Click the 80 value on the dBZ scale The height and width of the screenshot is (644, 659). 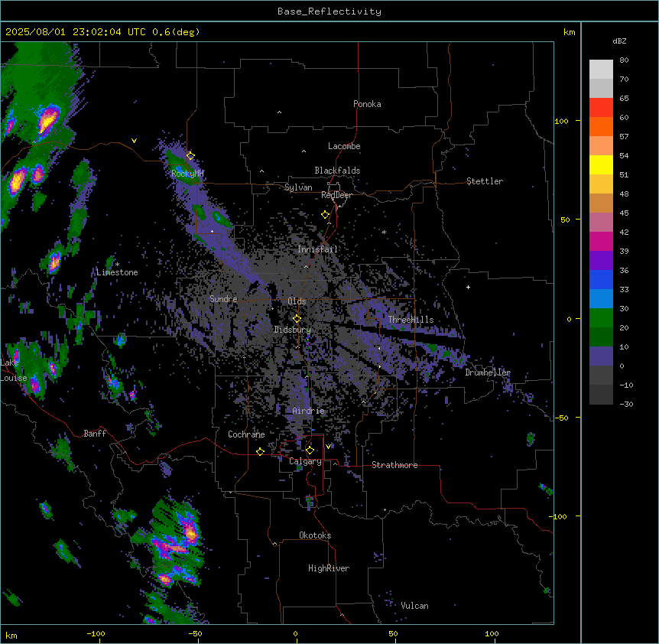coord(624,60)
